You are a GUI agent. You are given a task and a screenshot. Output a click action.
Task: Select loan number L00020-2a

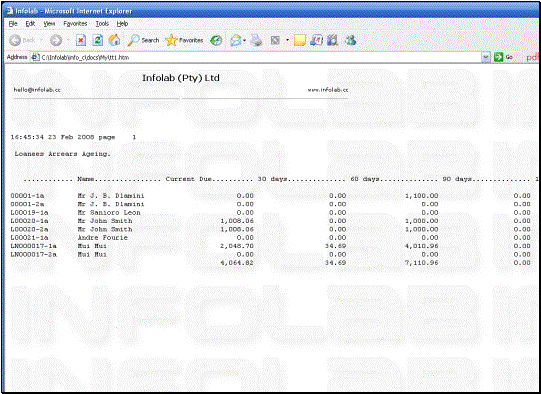29,229
